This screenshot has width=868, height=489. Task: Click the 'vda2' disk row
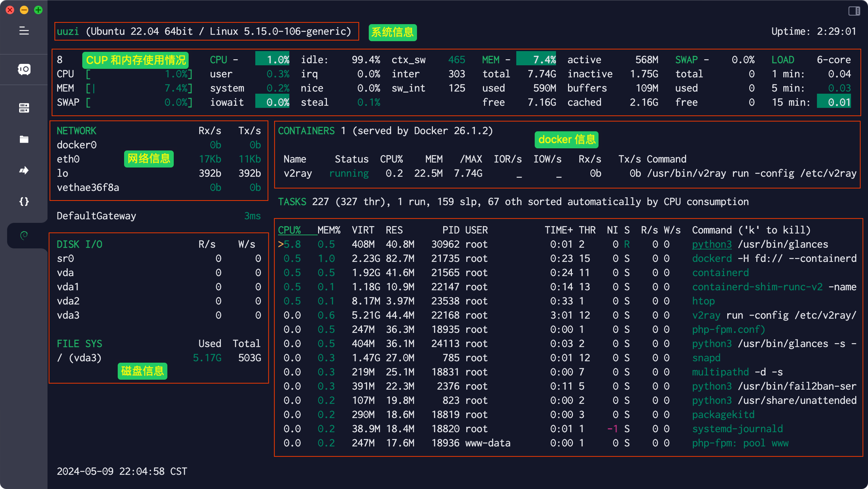159,301
